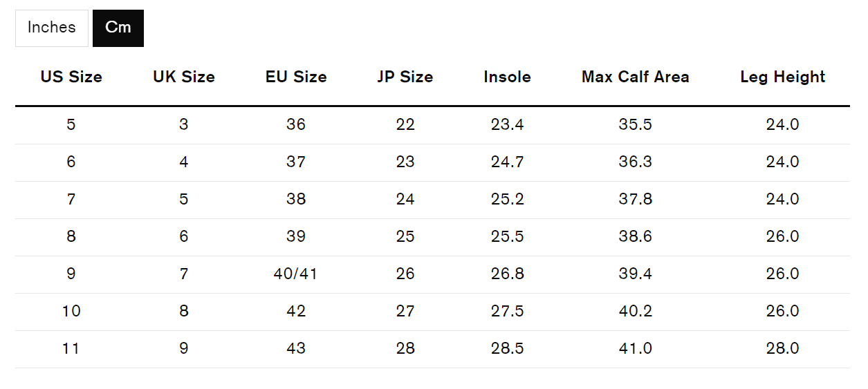
Task: Click the UK Size column header
Action: click(184, 77)
